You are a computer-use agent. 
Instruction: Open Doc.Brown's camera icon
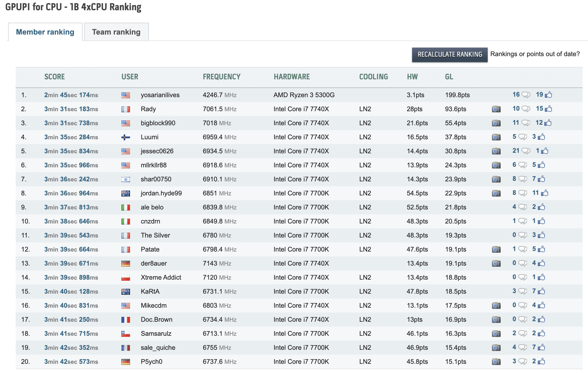pyautogui.click(x=496, y=320)
